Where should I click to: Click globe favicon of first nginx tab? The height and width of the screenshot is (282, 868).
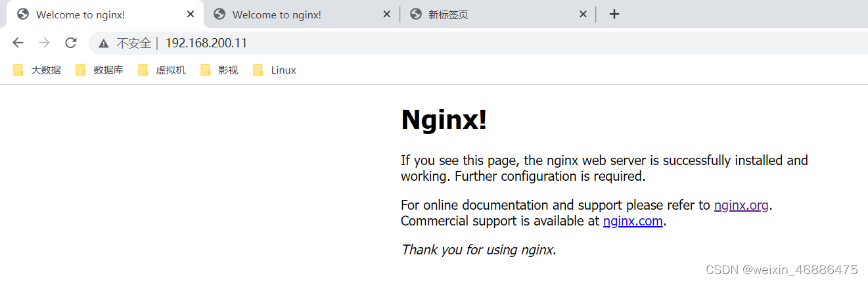23,14
